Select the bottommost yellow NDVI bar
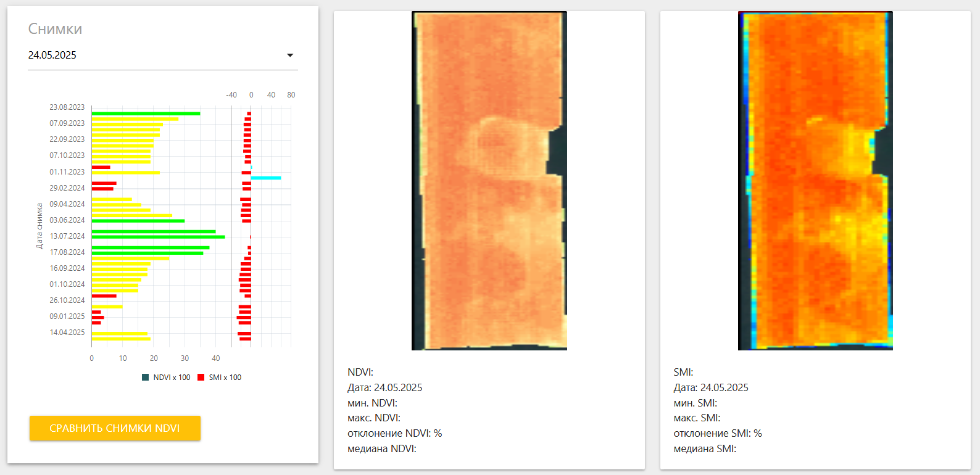980x475 pixels. [121, 339]
